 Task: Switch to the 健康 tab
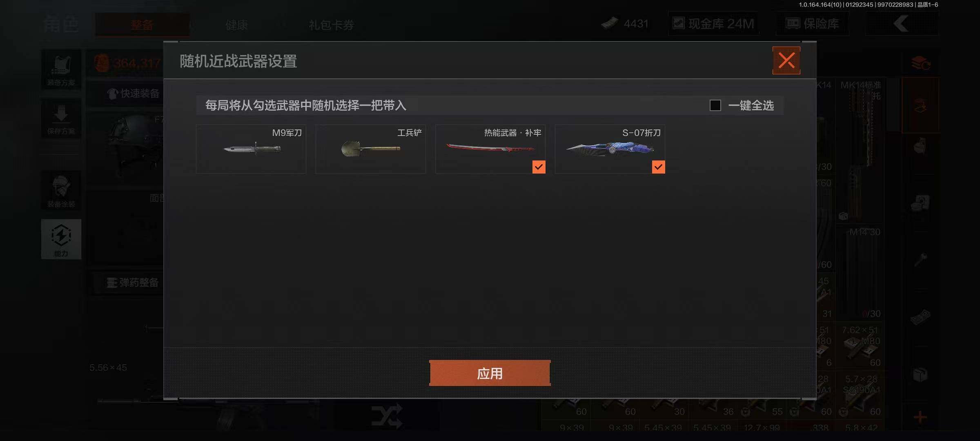pos(237,25)
